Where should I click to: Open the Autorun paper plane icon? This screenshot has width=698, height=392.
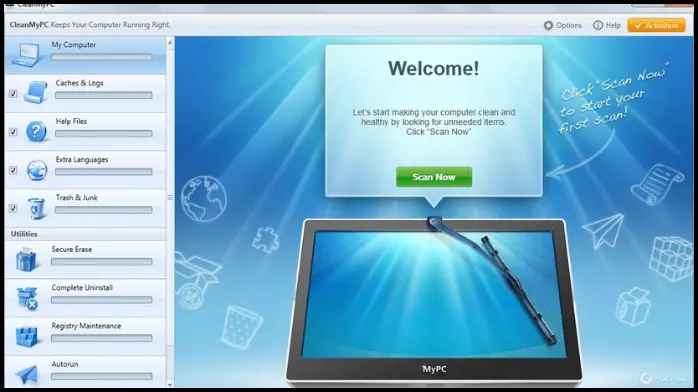(26, 375)
